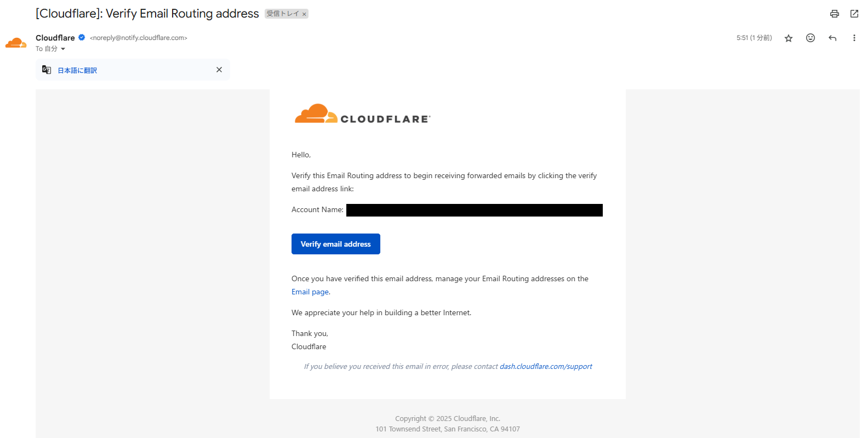The width and height of the screenshot is (868, 438).
Task: Click the Verify email address button
Action: pyautogui.click(x=336, y=244)
